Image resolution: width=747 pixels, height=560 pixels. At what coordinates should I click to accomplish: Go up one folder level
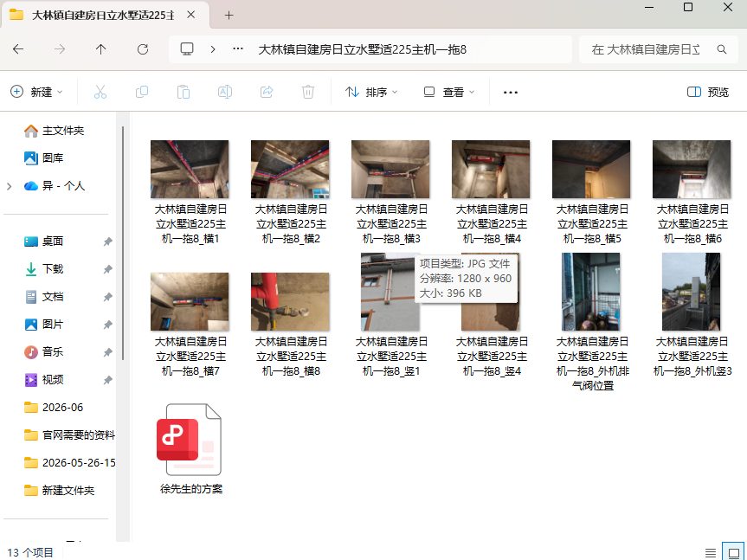click(100, 49)
